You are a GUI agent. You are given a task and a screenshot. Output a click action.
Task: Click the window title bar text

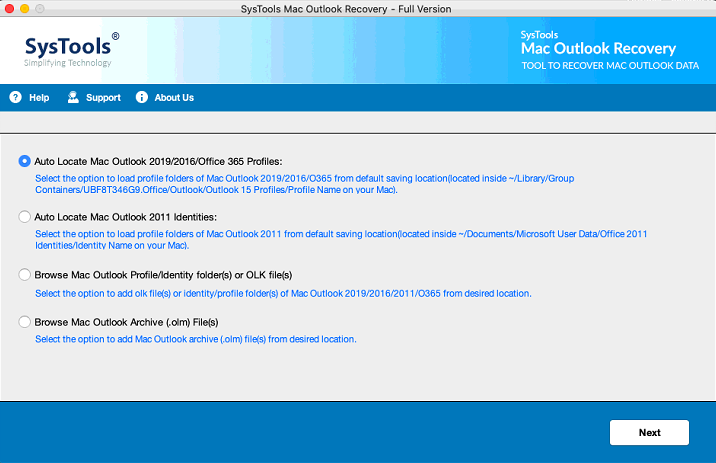tap(346, 9)
